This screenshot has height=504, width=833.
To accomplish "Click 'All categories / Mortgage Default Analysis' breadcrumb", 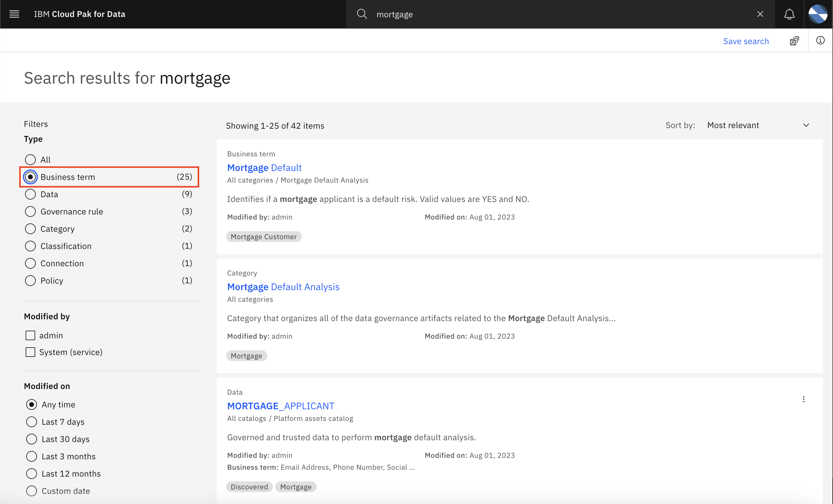I will 298,180.
